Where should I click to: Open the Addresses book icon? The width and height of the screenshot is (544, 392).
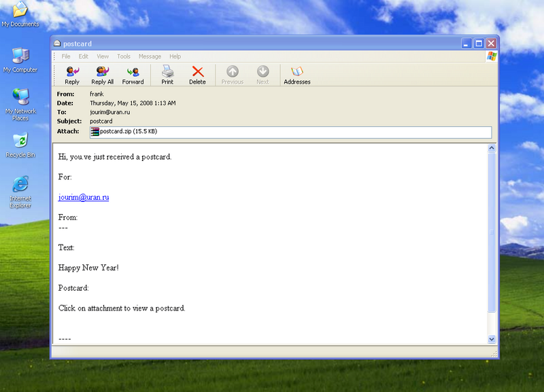pos(297,71)
